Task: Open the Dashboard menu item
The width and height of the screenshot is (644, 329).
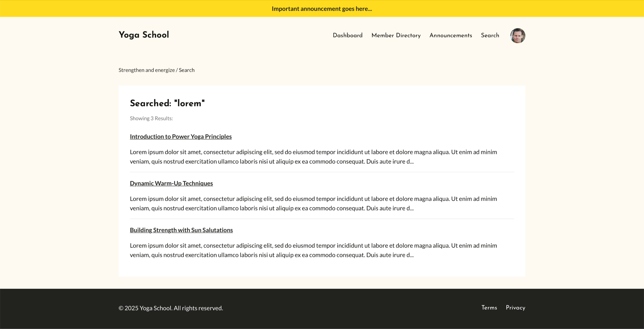Action: (347, 35)
